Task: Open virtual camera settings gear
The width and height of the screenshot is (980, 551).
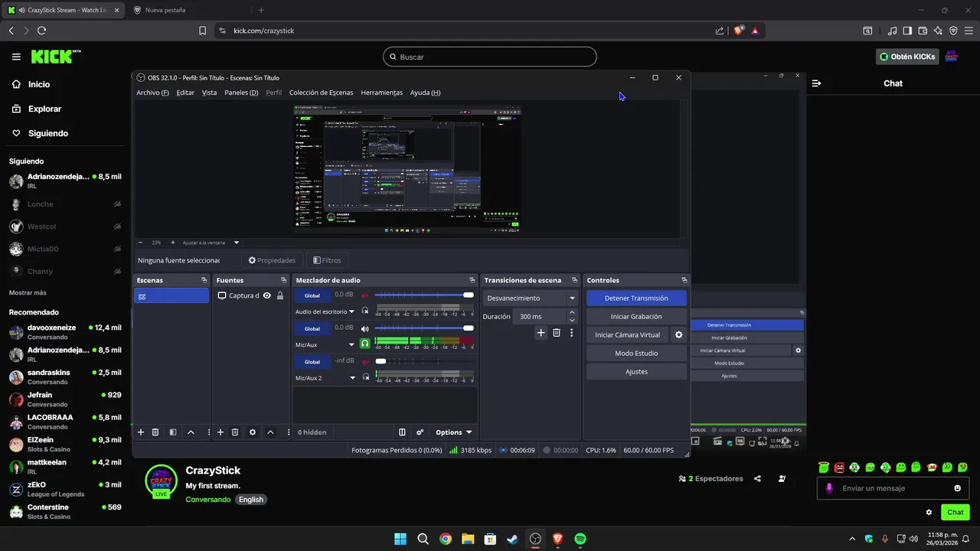Action: click(x=678, y=335)
